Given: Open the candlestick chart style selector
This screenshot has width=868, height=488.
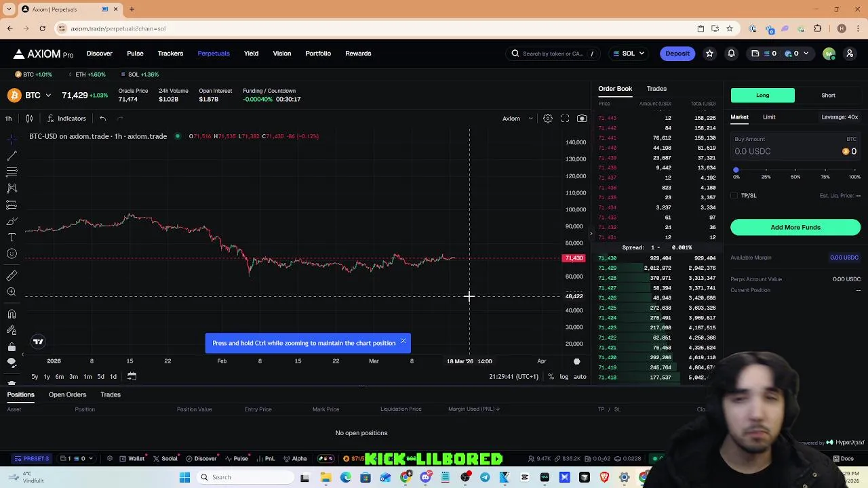Looking at the screenshot, I should [x=29, y=119].
